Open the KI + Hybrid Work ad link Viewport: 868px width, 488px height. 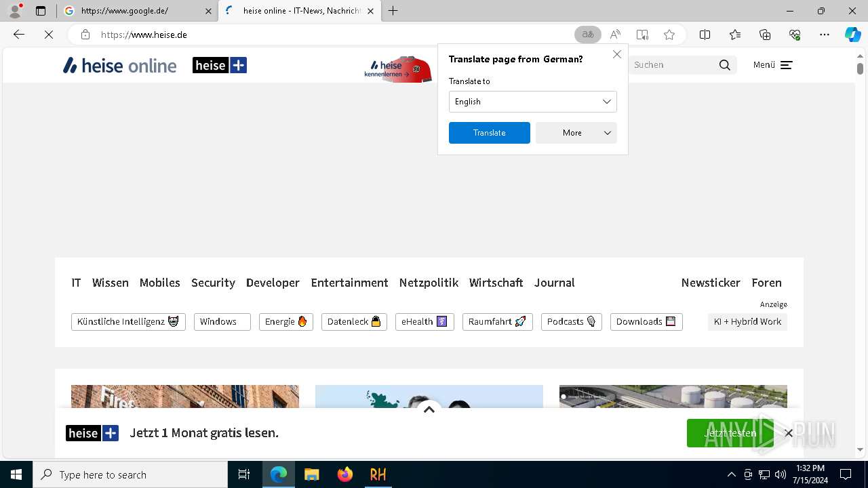pos(747,322)
